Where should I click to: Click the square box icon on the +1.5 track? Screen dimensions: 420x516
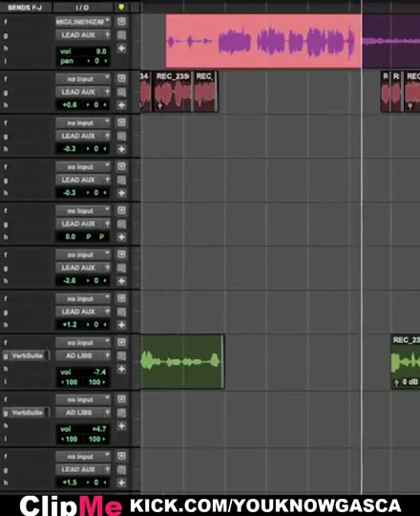click(121, 456)
